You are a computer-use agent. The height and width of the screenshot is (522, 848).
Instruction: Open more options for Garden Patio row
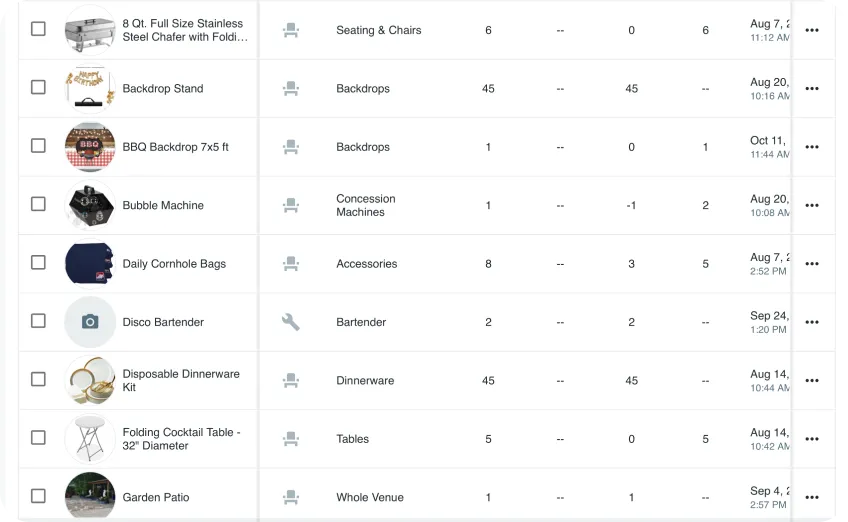811,497
